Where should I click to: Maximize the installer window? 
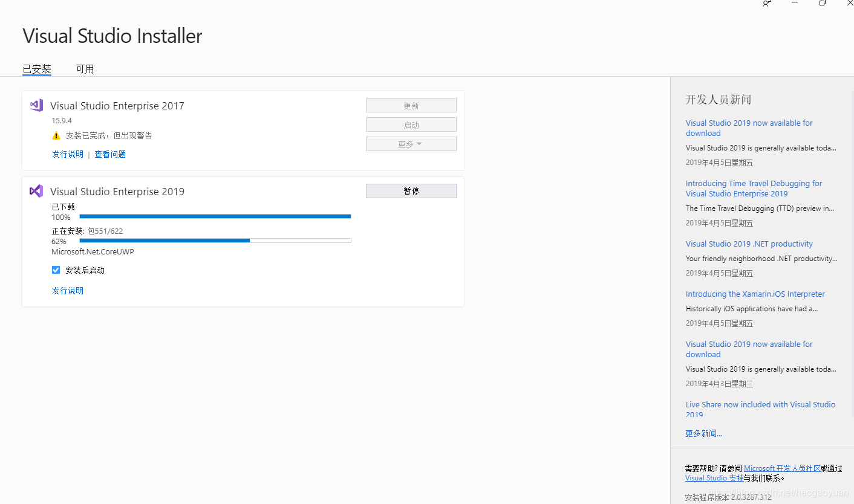(x=823, y=3)
